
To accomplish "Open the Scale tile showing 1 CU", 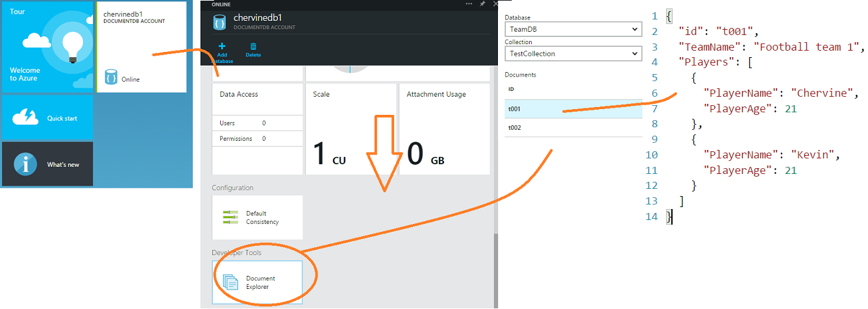I will coord(351,129).
